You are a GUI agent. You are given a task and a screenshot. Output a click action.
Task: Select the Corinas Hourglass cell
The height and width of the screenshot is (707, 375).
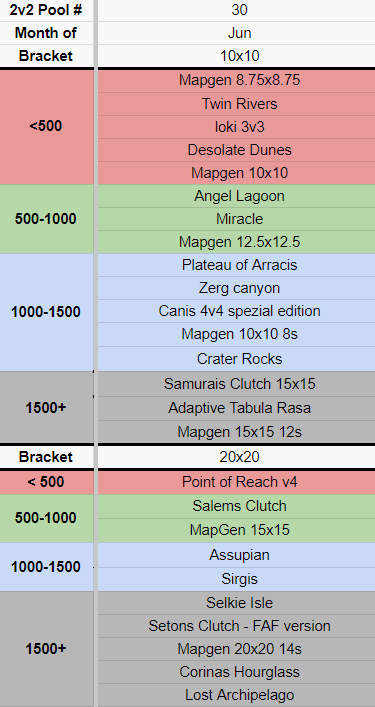point(236,672)
